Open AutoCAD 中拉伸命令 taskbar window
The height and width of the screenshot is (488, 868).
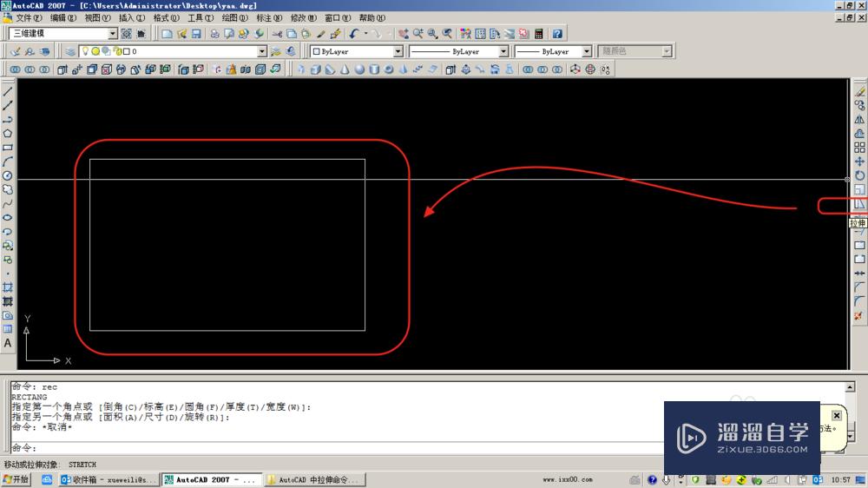(314, 479)
